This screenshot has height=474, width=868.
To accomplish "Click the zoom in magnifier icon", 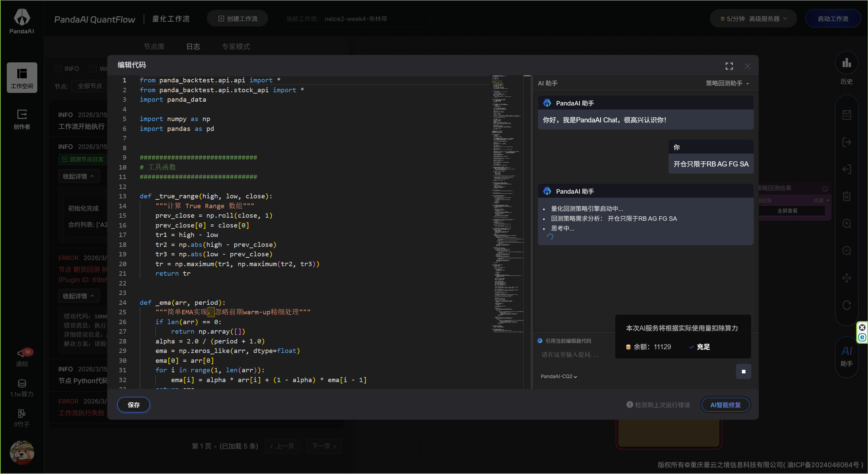I will click(847, 224).
